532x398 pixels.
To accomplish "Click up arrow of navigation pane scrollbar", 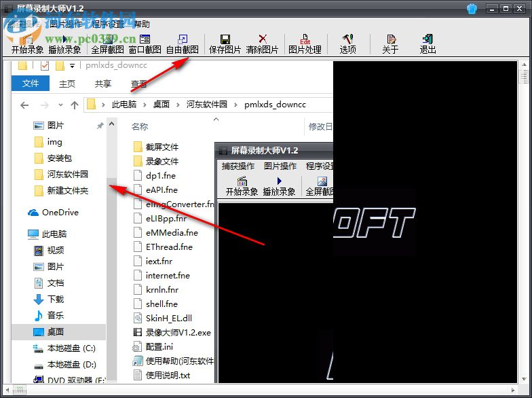I will [111, 124].
